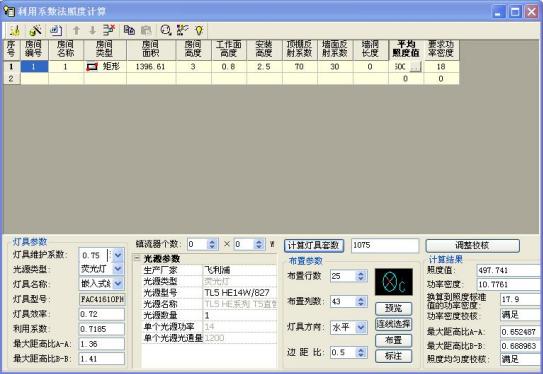This screenshot has width=543, height=374.
Task: Collapse the 光源参数 group
Action: pyautogui.click(x=137, y=258)
